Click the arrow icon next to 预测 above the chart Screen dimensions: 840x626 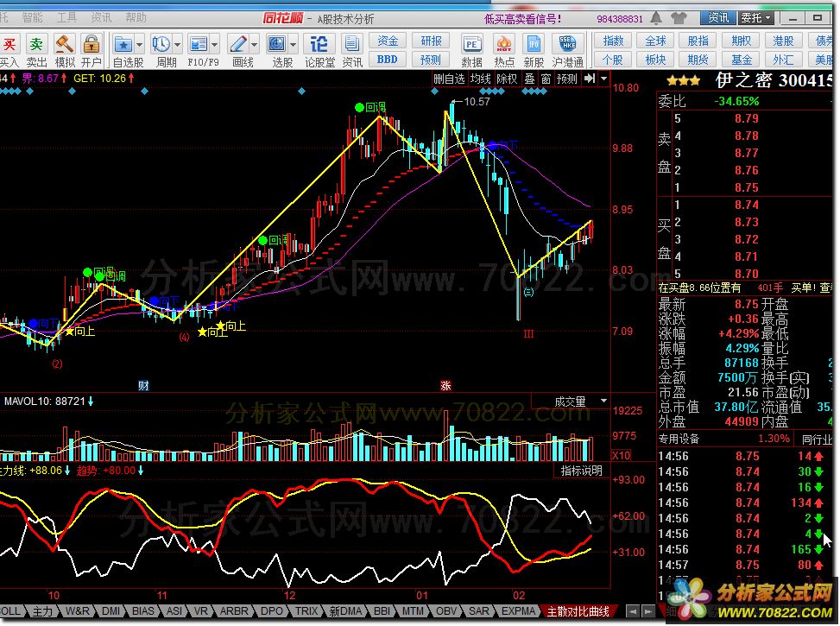click(590, 79)
